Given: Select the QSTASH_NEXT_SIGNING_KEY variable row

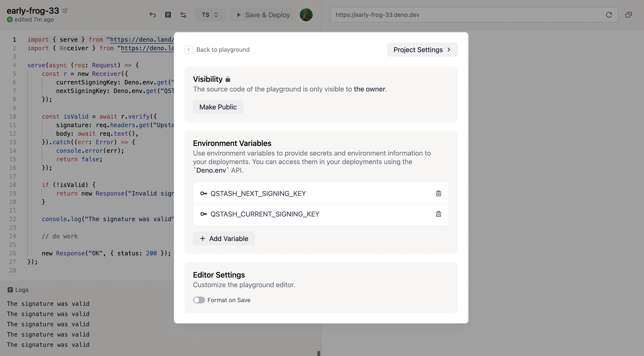Looking at the screenshot, I should pyautogui.click(x=258, y=193).
